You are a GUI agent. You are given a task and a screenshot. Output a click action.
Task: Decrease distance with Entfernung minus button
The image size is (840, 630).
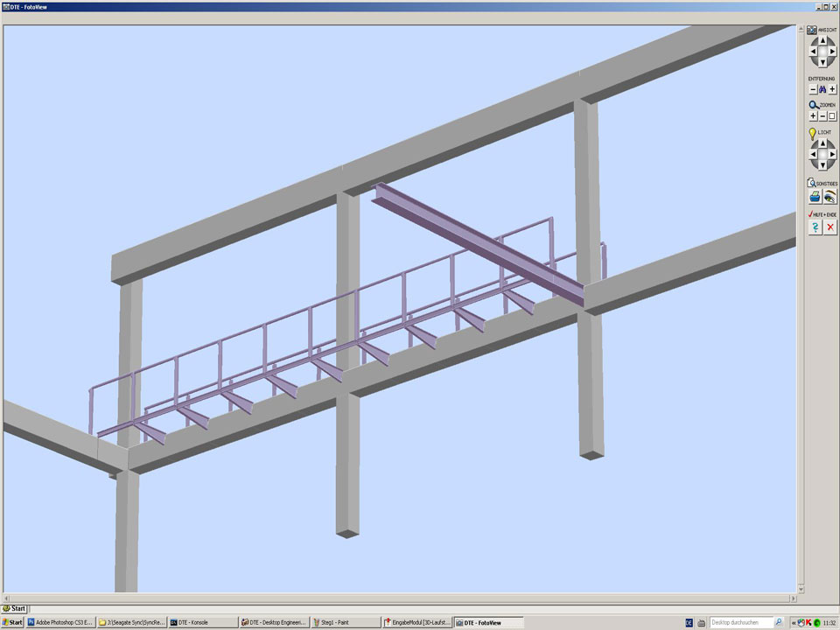813,89
